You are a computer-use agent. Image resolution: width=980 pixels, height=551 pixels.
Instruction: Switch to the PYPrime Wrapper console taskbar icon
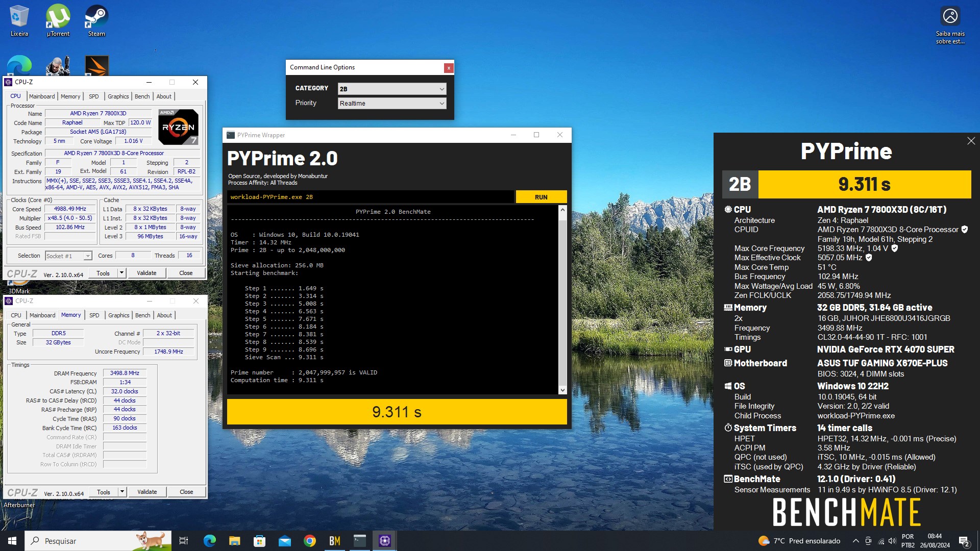tap(360, 541)
